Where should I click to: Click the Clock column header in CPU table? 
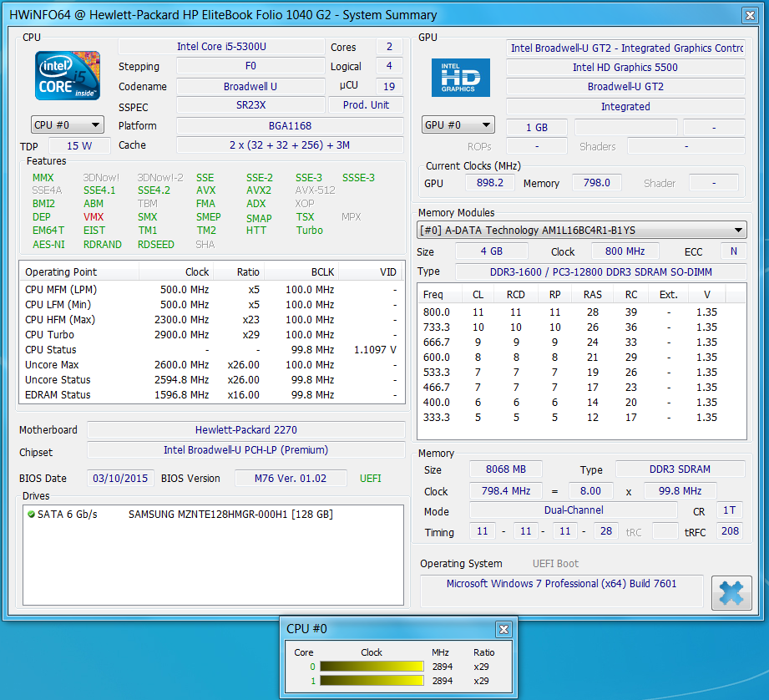click(x=176, y=271)
